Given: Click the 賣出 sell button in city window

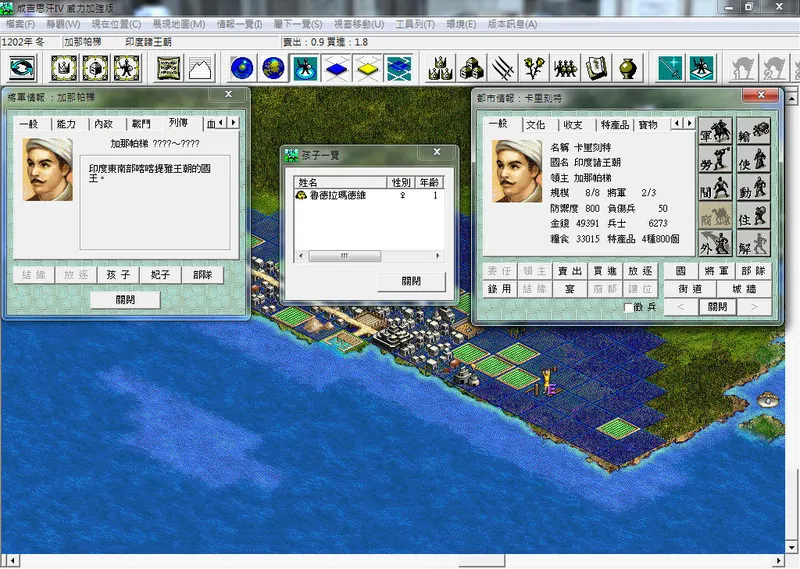Looking at the screenshot, I should coord(570,271).
